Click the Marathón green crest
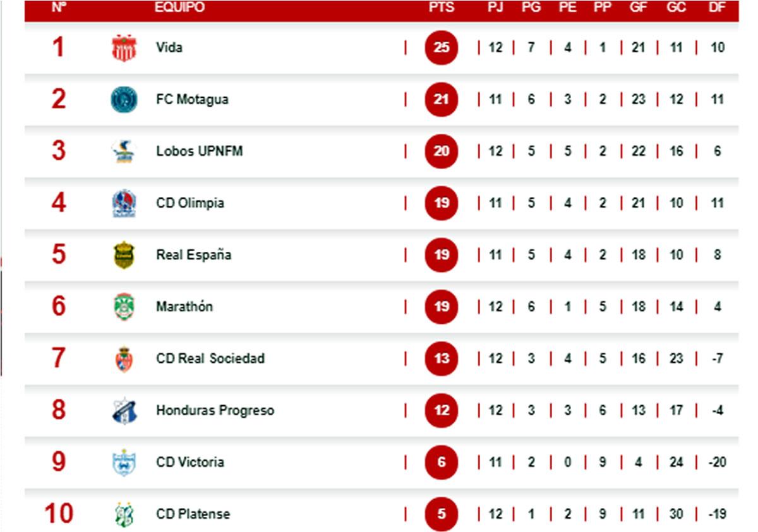Viewport: 758px width, 532px height. (124, 307)
